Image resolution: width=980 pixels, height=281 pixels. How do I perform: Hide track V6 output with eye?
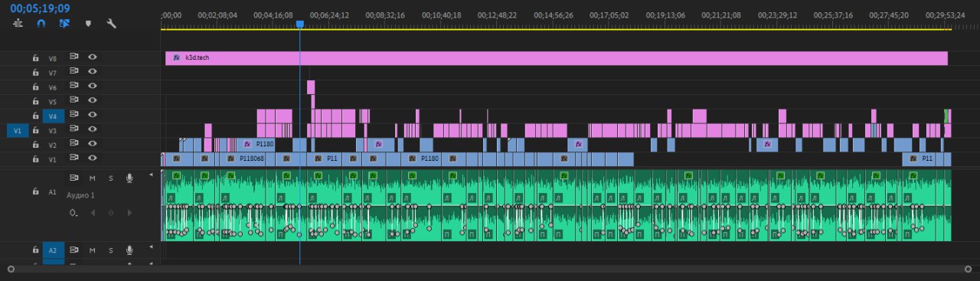(x=93, y=86)
